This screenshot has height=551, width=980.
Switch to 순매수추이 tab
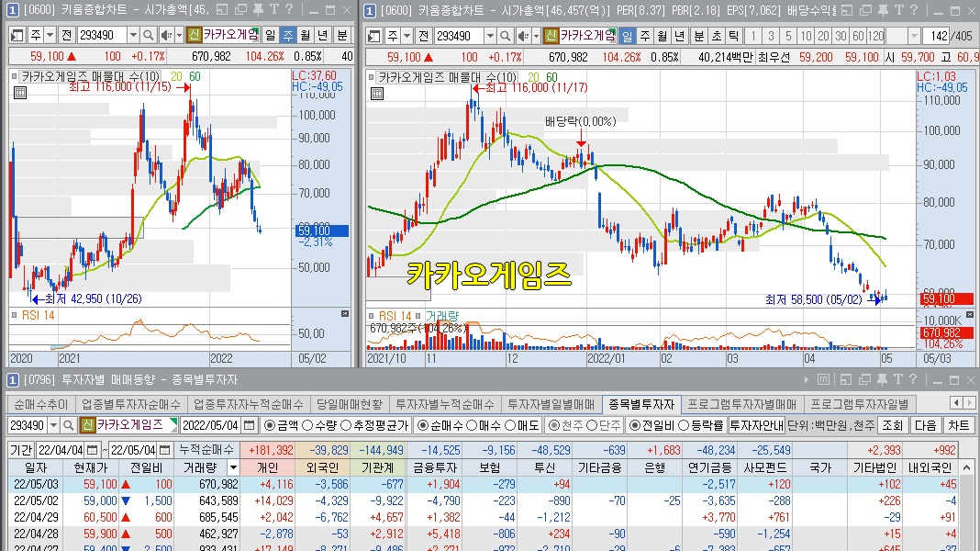(40, 404)
